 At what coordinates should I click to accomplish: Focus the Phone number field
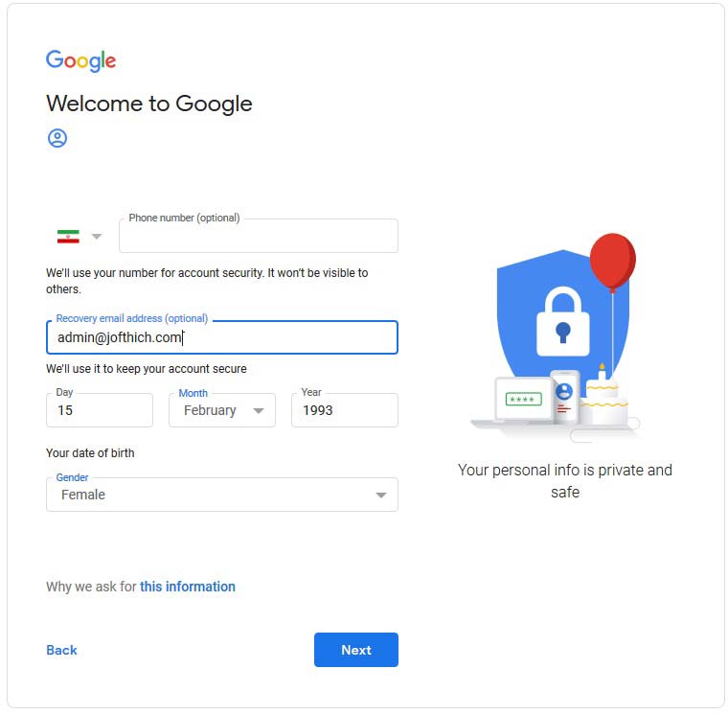point(259,236)
